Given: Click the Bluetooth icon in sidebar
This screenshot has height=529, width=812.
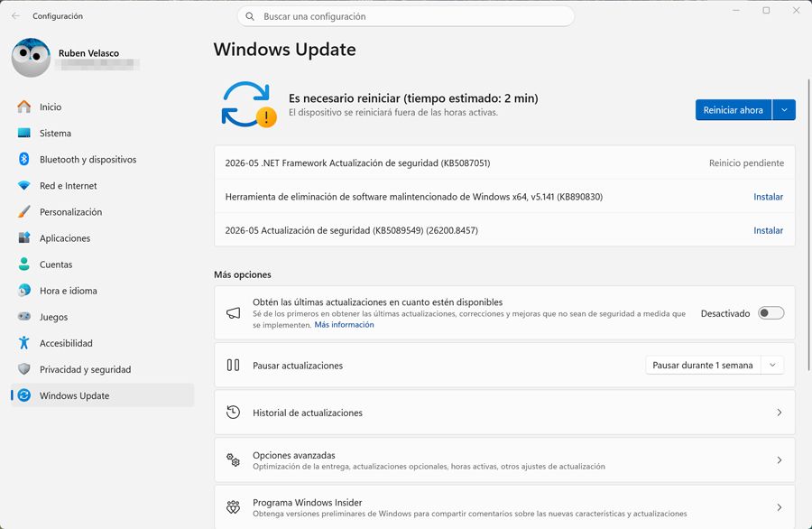Looking at the screenshot, I should 23,159.
